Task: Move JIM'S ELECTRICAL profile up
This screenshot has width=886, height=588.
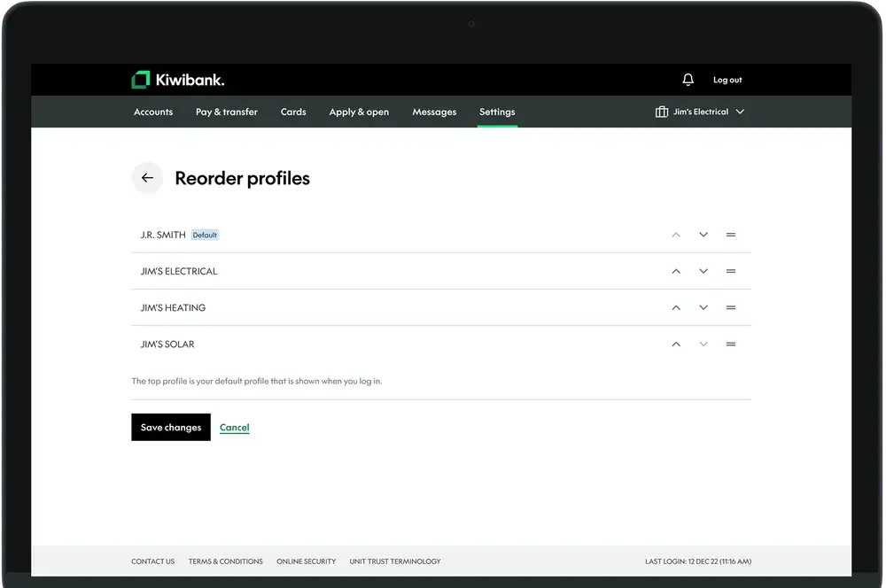Action: click(676, 271)
